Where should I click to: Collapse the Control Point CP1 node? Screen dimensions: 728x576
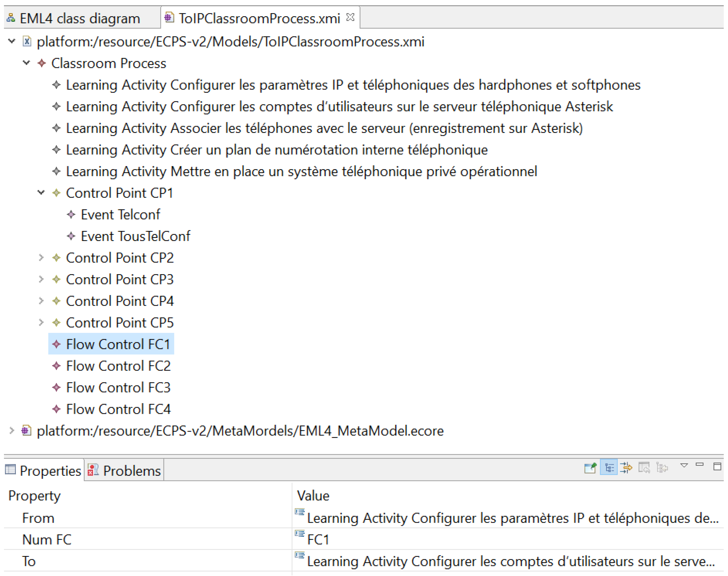41,193
